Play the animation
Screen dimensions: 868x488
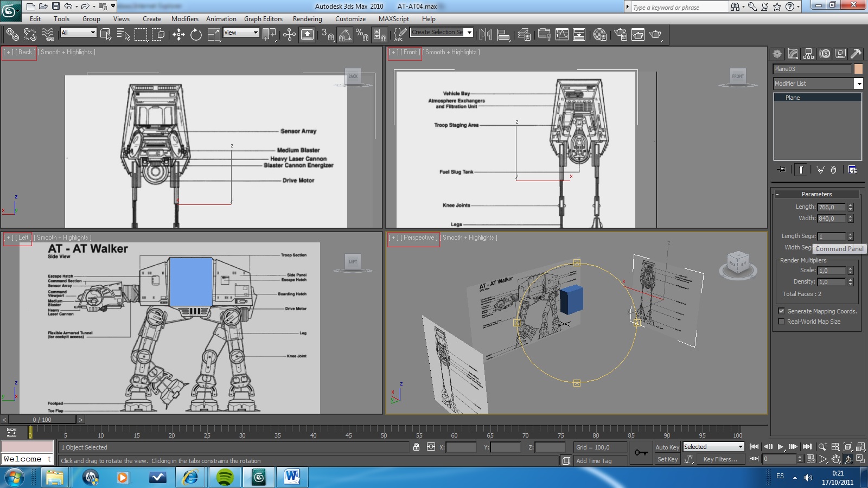point(780,447)
